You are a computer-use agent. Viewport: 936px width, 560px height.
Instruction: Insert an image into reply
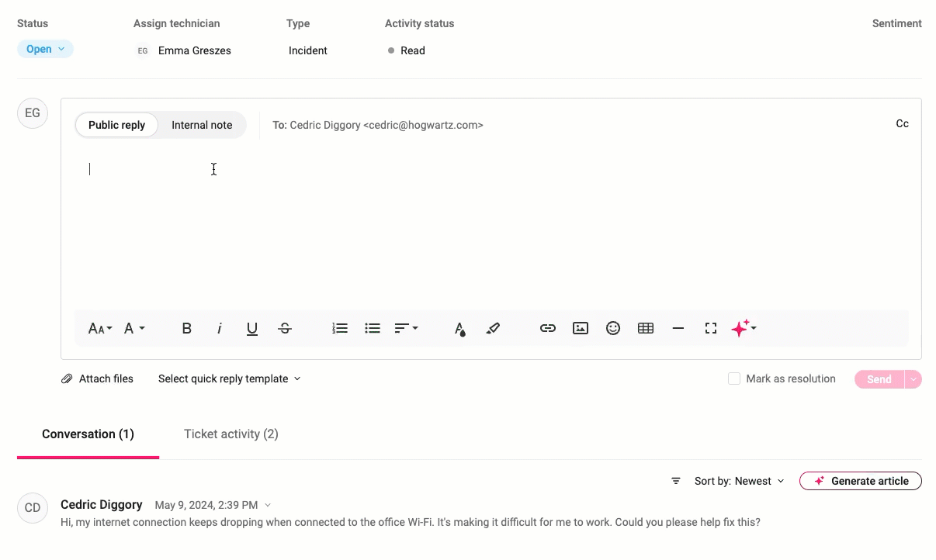[x=581, y=329]
